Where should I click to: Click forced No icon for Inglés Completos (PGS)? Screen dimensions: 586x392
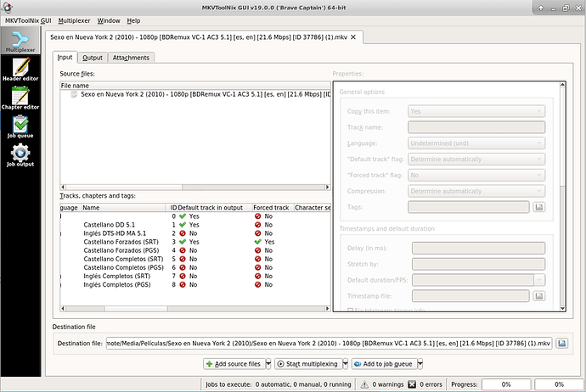[257, 284]
